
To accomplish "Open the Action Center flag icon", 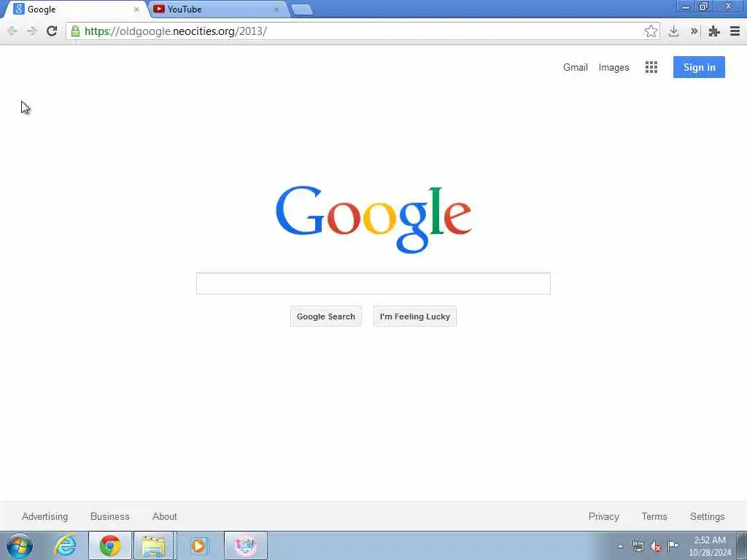I will (x=673, y=546).
